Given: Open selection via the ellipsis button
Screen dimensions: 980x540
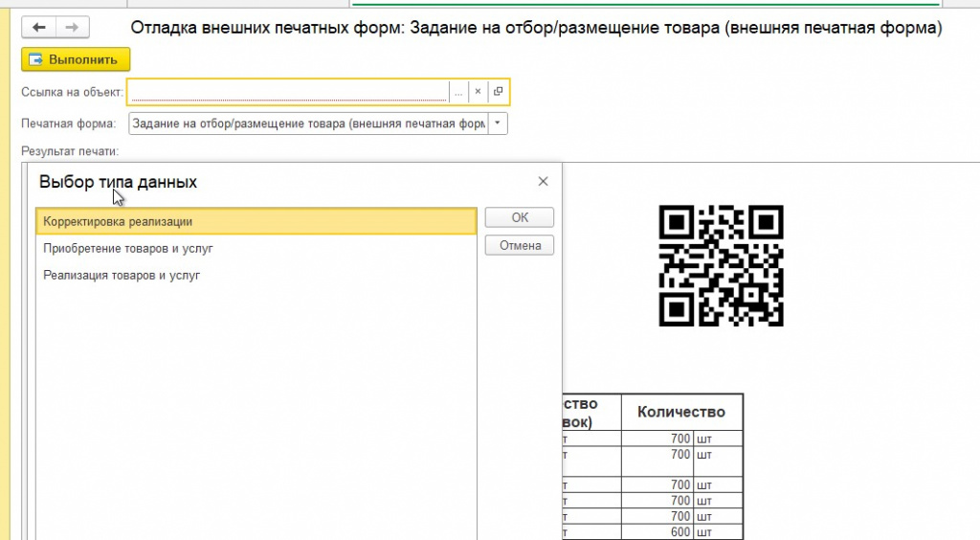Looking at the screenshot, I should point(458,92).
